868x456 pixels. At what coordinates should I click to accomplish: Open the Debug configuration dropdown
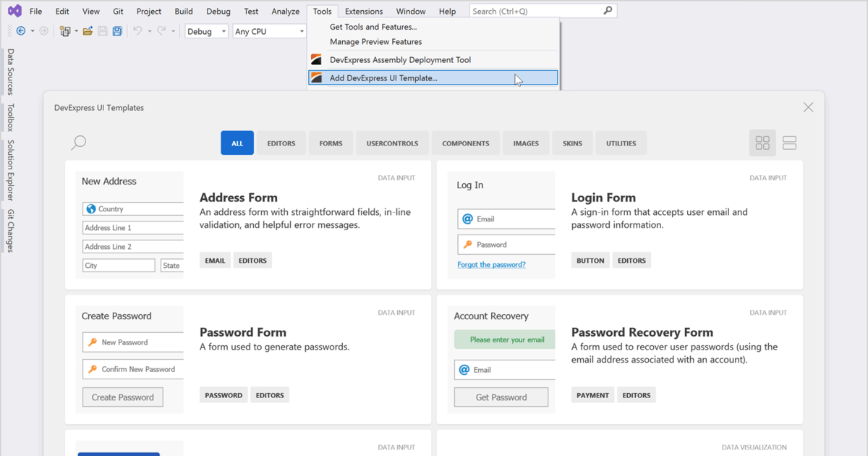pyautogui.click(x=206, y=31)
